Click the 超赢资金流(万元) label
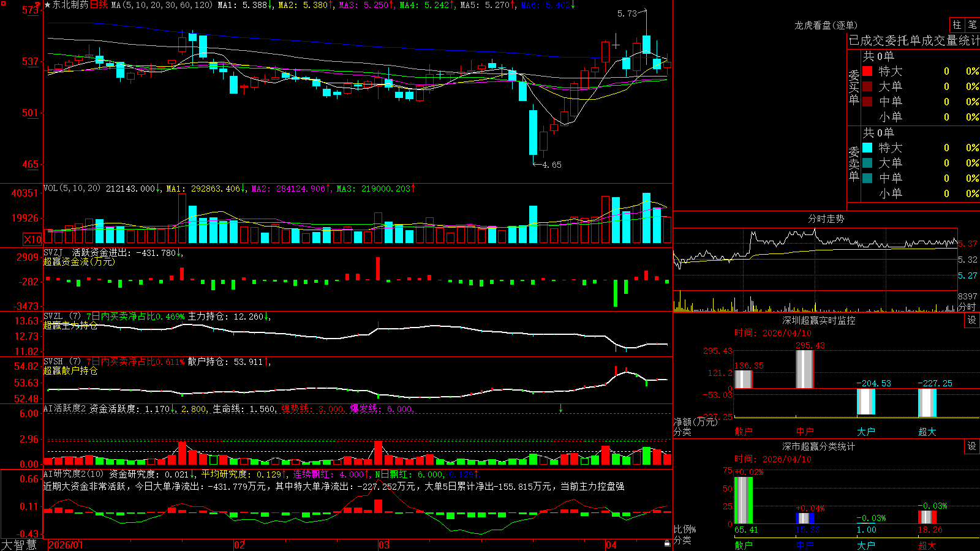The height and width of the screenshot is (551, 980). 79,261
